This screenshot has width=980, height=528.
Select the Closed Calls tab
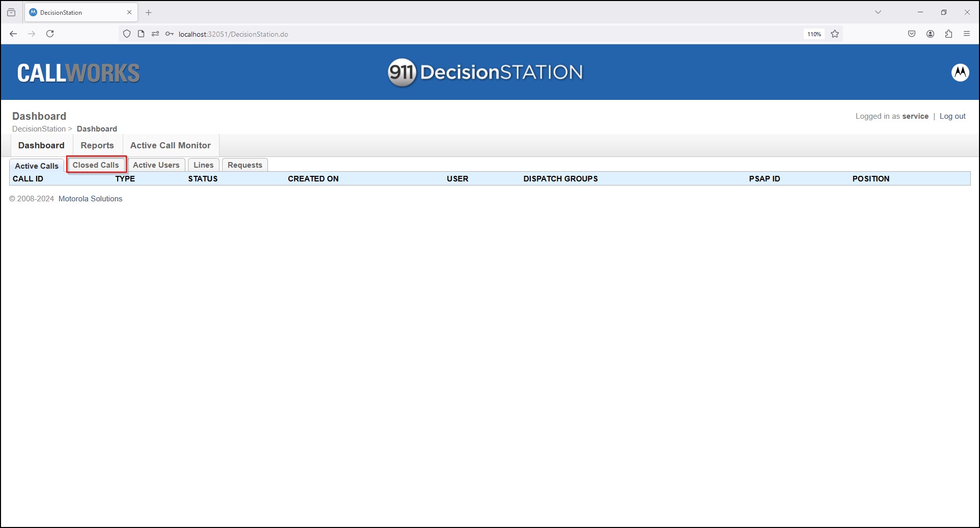(96, 165)
